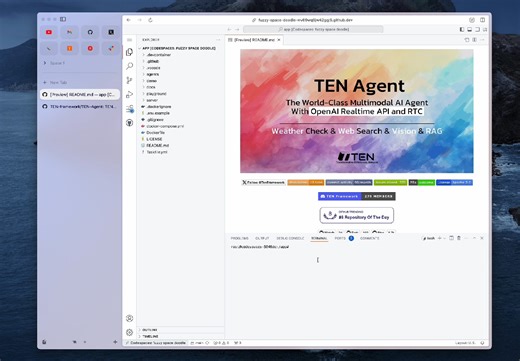Click the Follow on X badge

click(x=263, y=182)
